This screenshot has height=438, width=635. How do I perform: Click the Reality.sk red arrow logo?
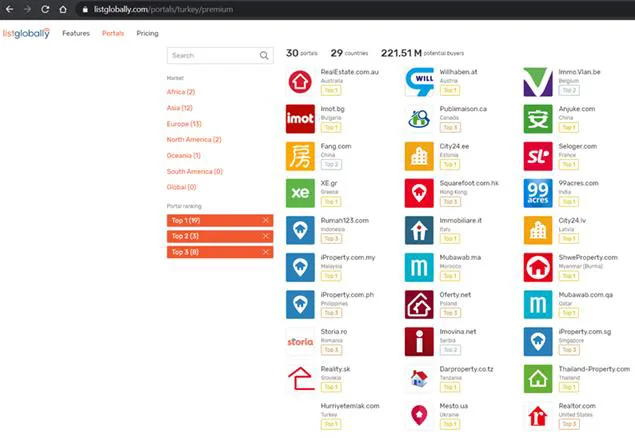click(x=300, y=378)
